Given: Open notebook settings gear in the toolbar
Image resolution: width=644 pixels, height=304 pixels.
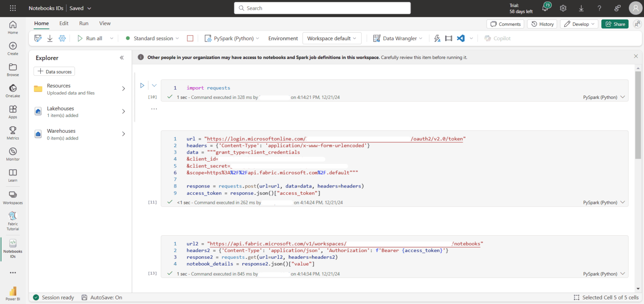Looking at the screenshot, I should pos(62,38).
